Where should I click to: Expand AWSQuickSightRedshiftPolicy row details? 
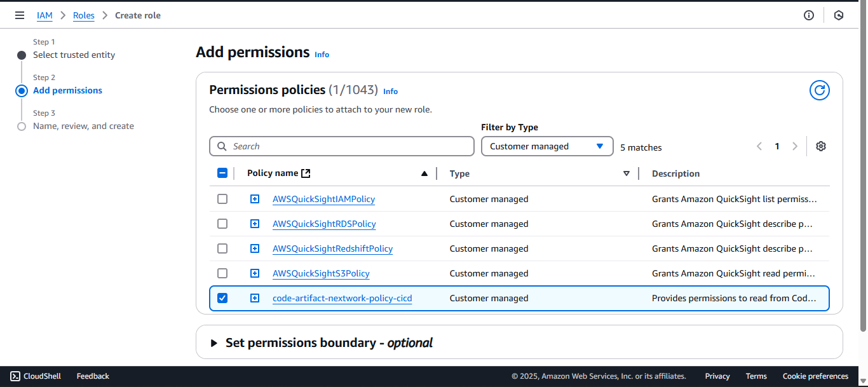(255, 248)
